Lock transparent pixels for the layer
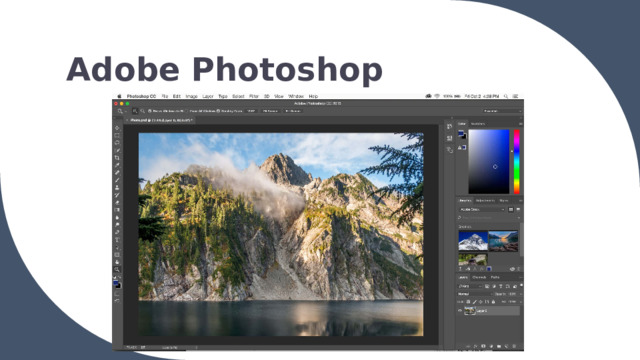Image resolution: width=640 pixels, height=360 pixels. (x=468, y=302)
